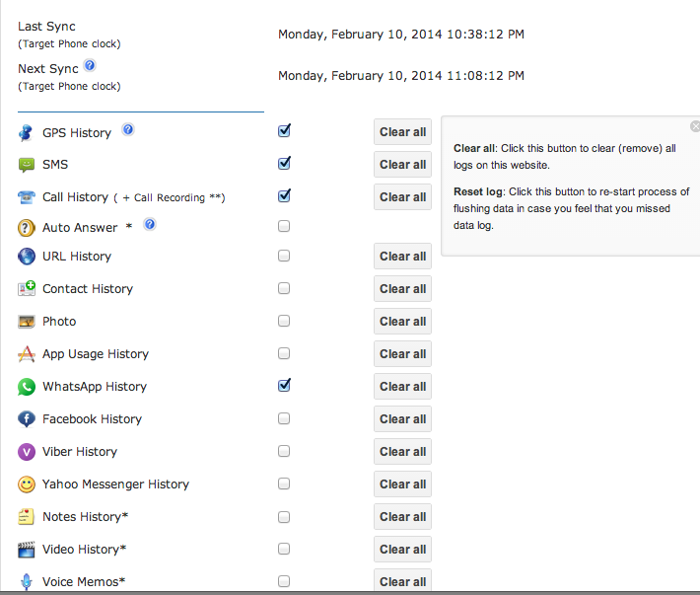Image resolution: width=700 pixels, height=595 pixels.
Task: Open the help icon beside GPS History
Action: [128, 129]
